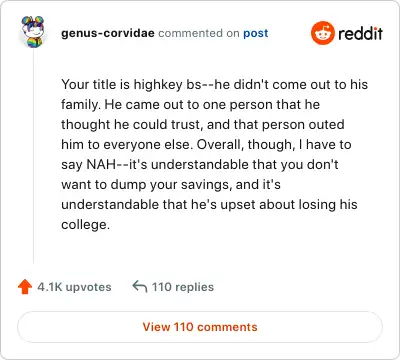The image size is (400, 360).
Task: Click the orange upvote arrow icon
Action: (x=25, y=287)
